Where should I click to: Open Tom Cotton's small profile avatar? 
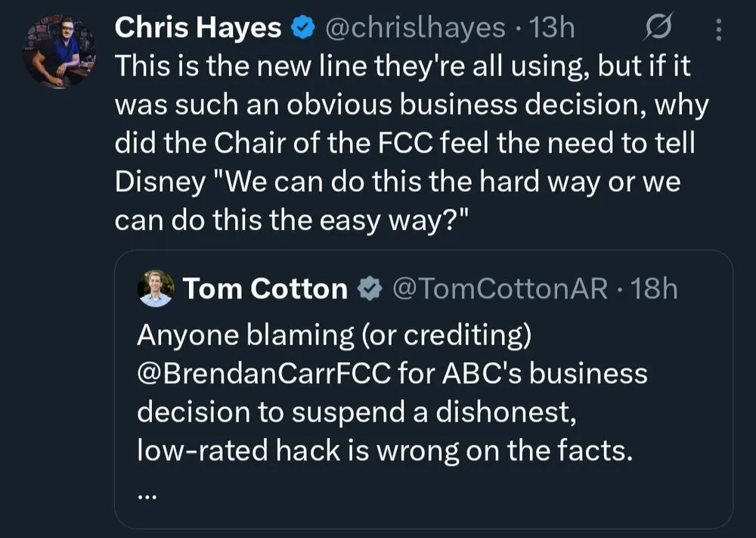tap(156, 288)
